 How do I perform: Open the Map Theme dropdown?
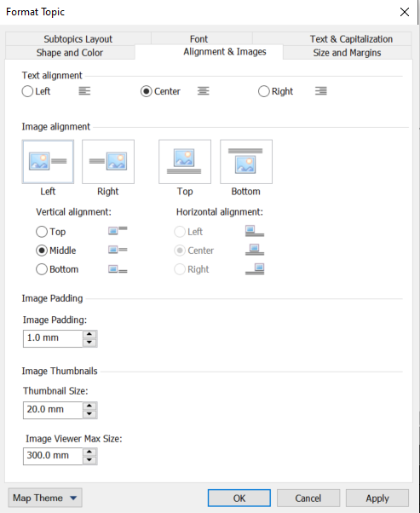tap(45, 498)
